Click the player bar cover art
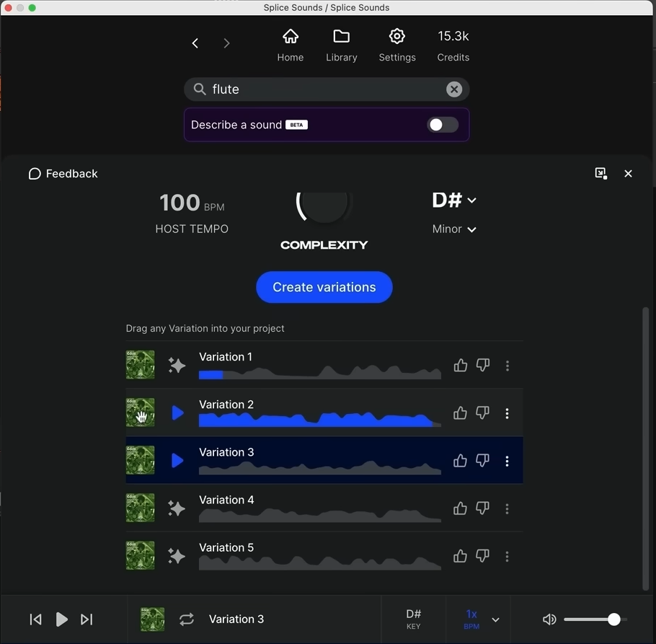The image size is (656, 644). point(152,619)
